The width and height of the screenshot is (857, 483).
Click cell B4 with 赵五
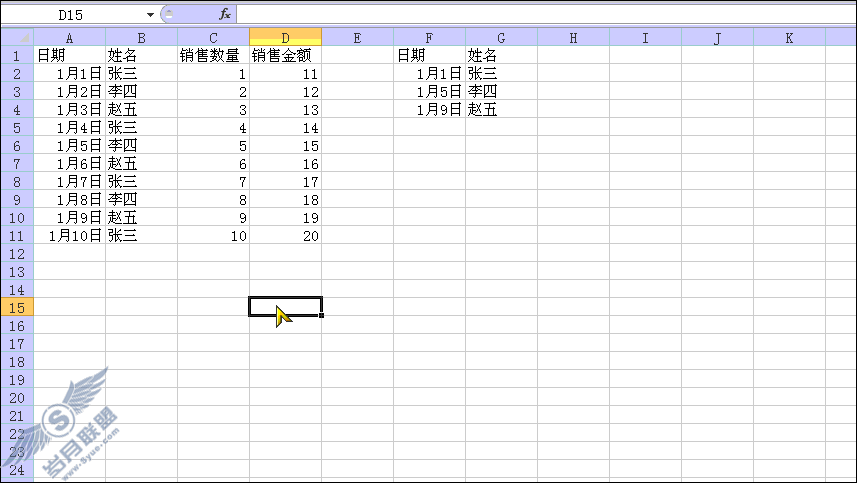[142, 109]
